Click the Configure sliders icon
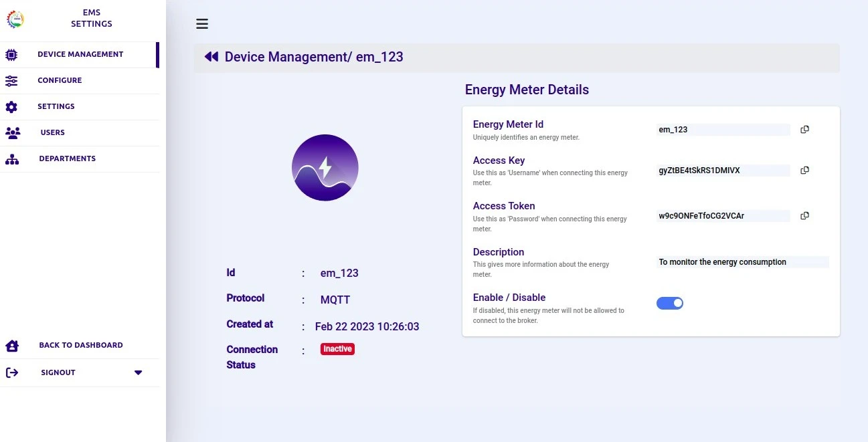 point(11,81)
